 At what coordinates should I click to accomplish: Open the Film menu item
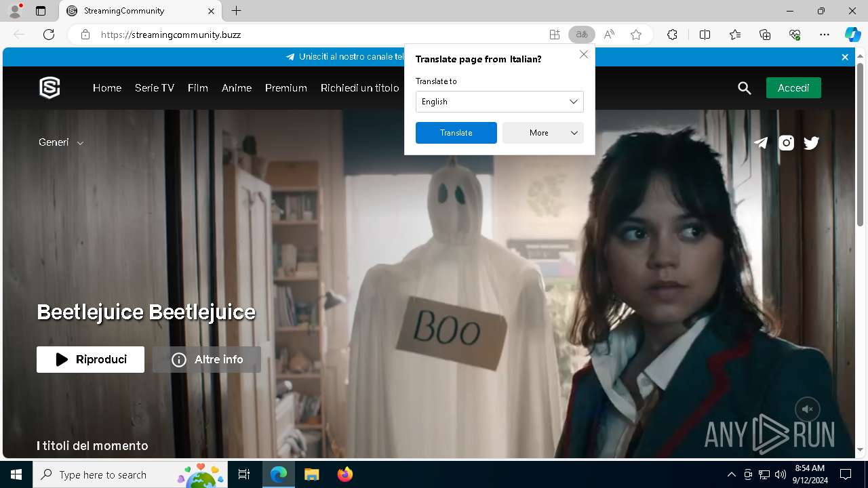198,88
